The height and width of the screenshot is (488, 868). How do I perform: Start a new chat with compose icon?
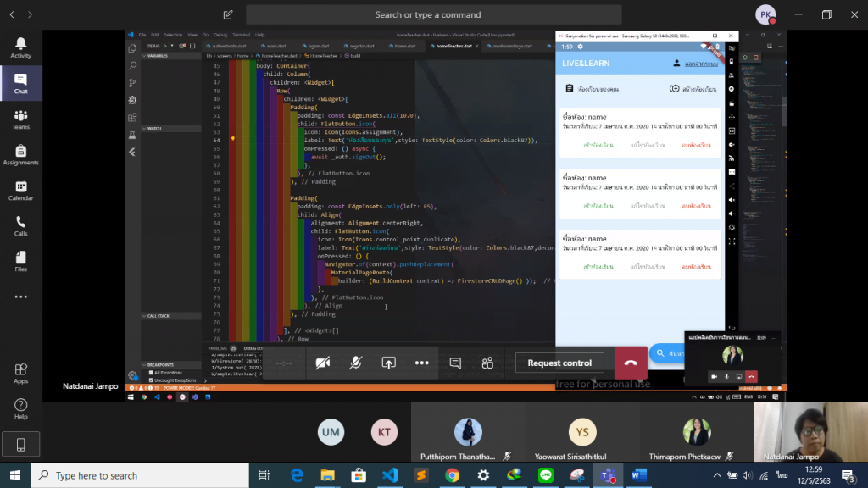228,14
